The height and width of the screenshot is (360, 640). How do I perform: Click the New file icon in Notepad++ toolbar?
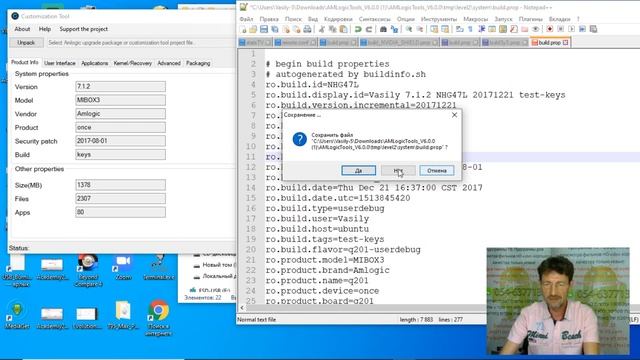[243, 29]
